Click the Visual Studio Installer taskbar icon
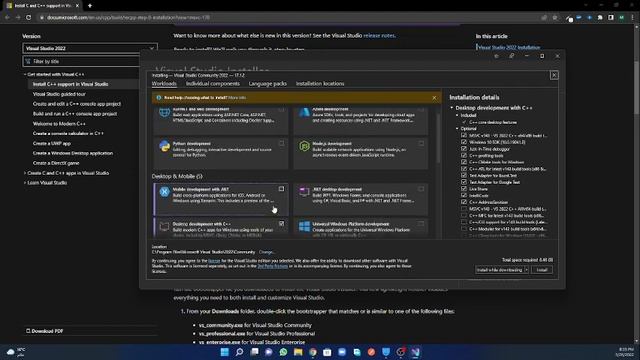The width and height of the screenshot is (640, 360). point(416,352)
